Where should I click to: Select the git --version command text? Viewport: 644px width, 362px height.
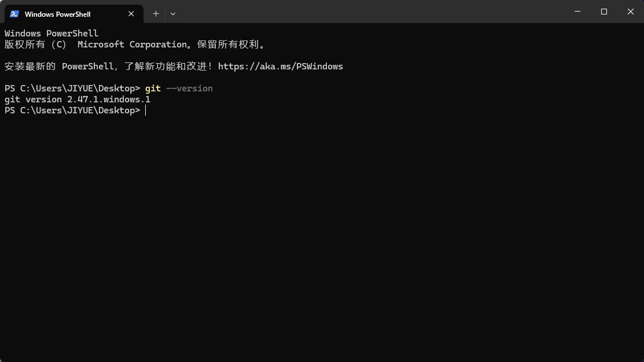pyautogui.click(x=179, y=88)
